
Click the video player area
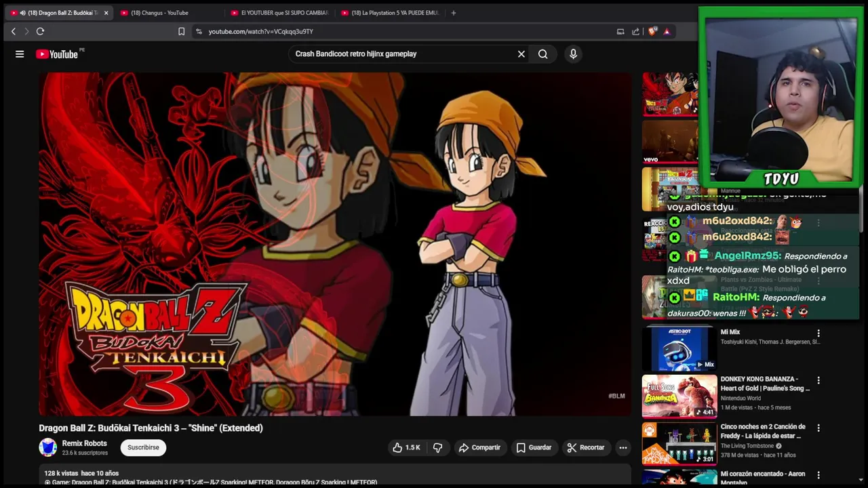335,244
